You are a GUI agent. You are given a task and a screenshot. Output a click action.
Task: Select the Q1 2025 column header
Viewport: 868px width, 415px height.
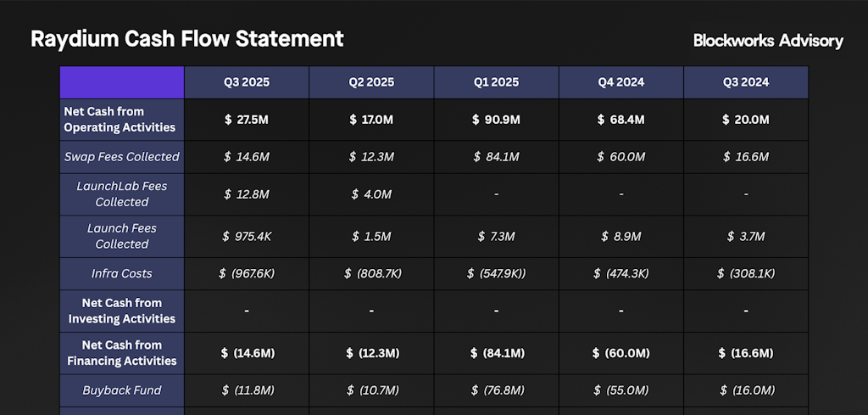(496, 82)
